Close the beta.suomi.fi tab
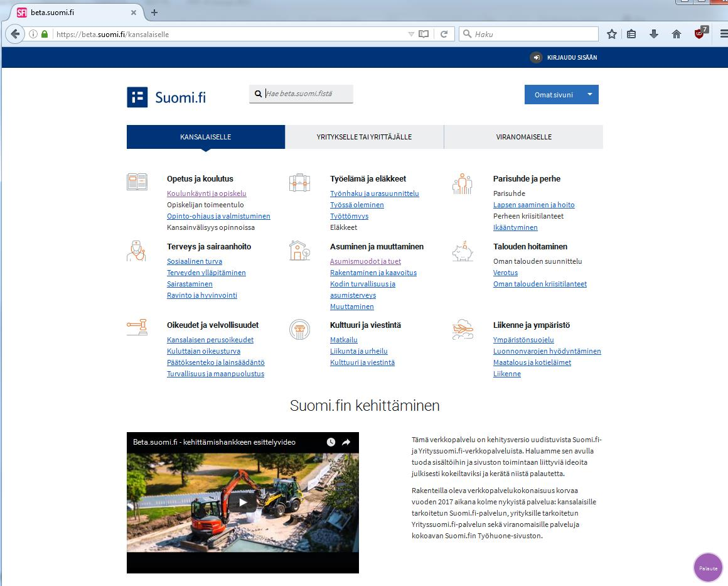This screenshot has height=586, width=728. [133, 13]
